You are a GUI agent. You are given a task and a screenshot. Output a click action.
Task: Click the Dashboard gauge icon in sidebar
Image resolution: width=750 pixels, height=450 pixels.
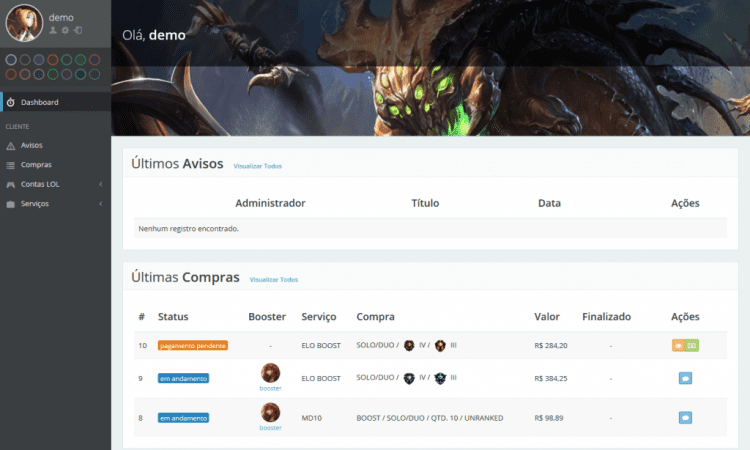click(11, 102)
